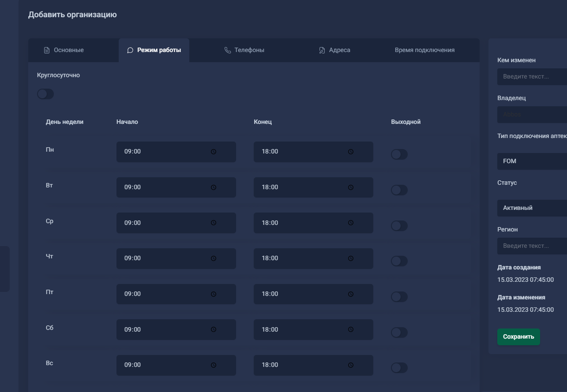Click clock icon in Вт Конец field

(351, 187)
